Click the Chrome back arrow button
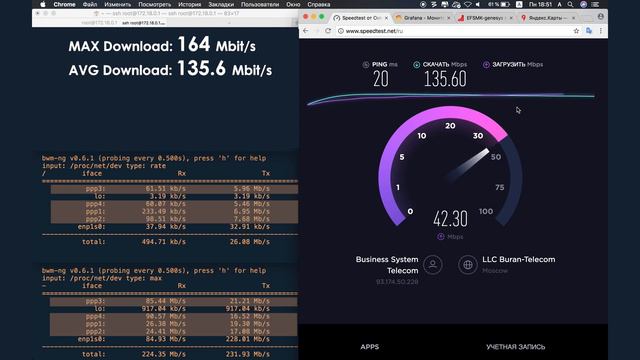The height and width of the screenshot is (360, 640). pos(306,31)
